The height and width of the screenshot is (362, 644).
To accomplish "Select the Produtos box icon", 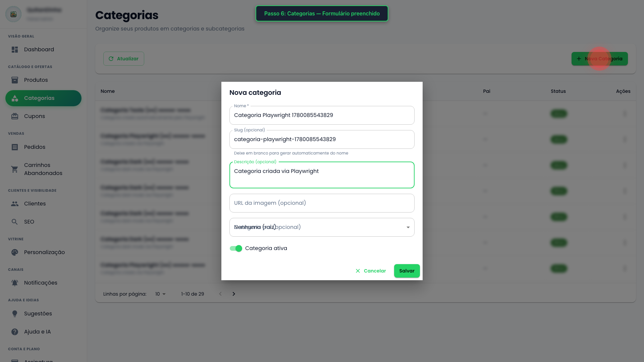I will [x=15, y=80].
